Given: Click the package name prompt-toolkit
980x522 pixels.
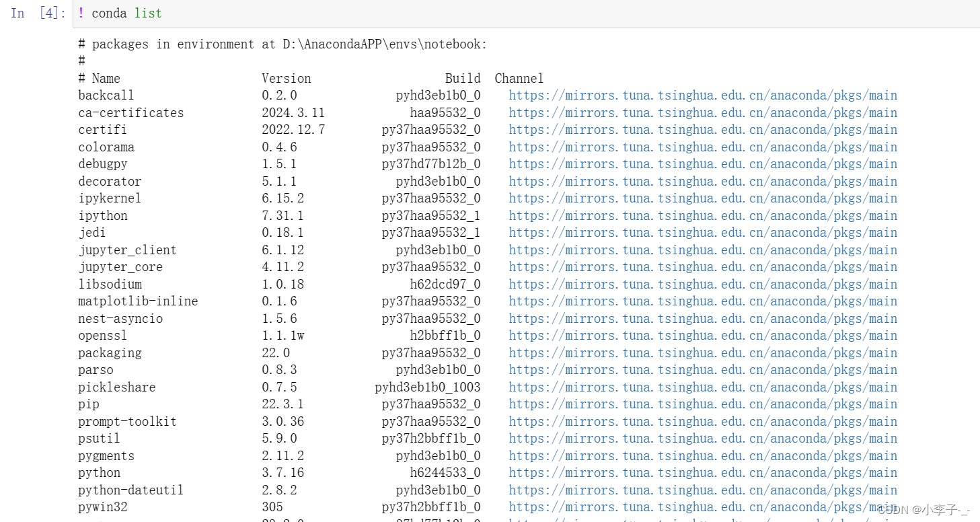Looking at the screenshot, I should click(x=127, y=422).
